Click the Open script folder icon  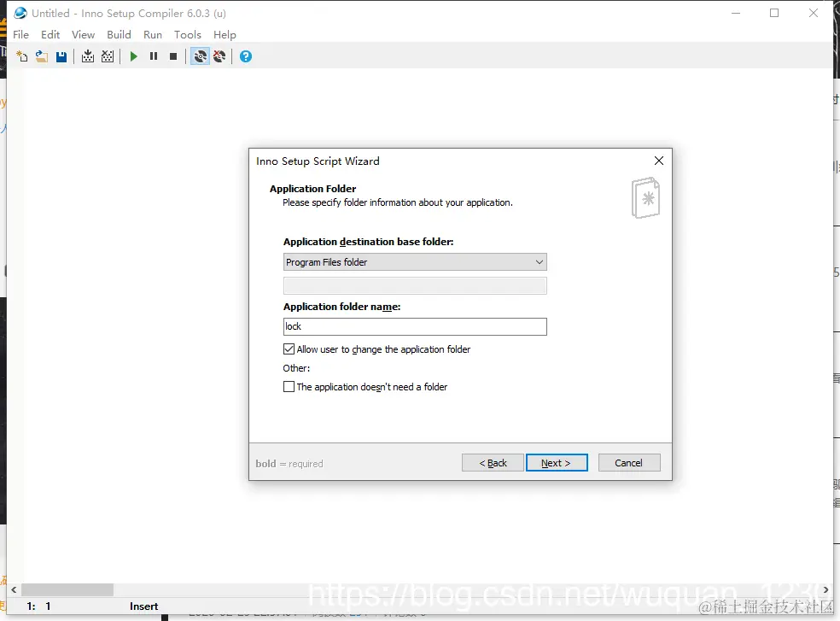[42, 56]
